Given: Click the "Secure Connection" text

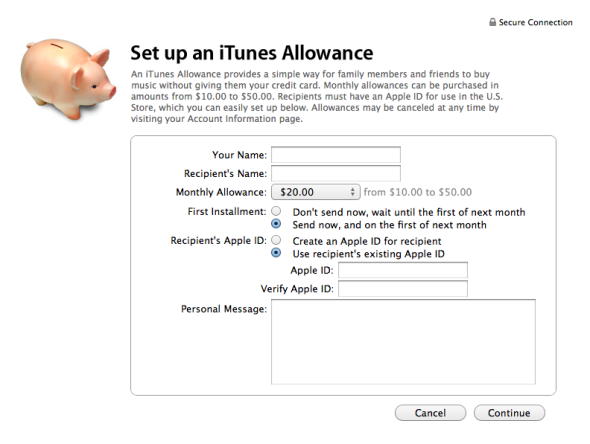Looking at the screenshot, I should (x=535, y=23).
